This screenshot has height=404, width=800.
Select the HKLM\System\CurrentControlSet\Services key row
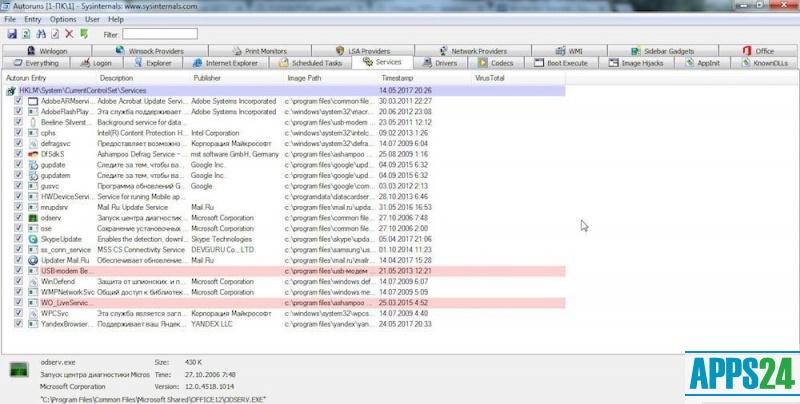tap(285, 91)
